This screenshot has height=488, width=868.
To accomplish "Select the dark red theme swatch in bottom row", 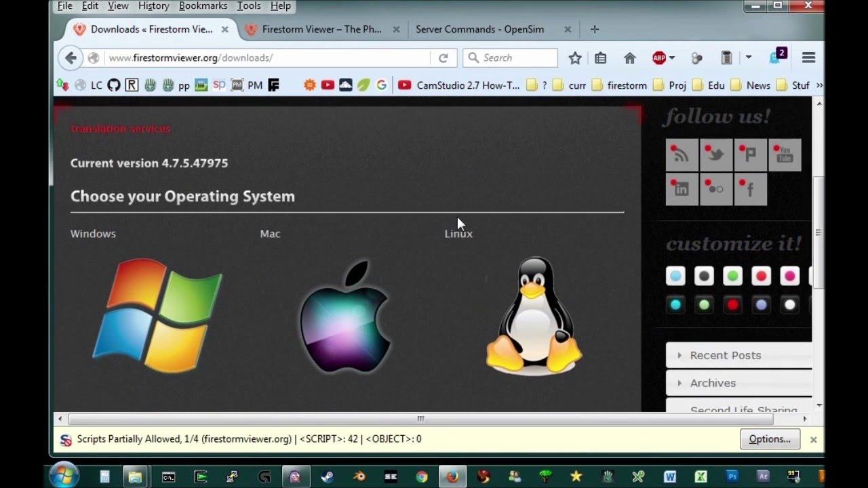I will 732,305.
